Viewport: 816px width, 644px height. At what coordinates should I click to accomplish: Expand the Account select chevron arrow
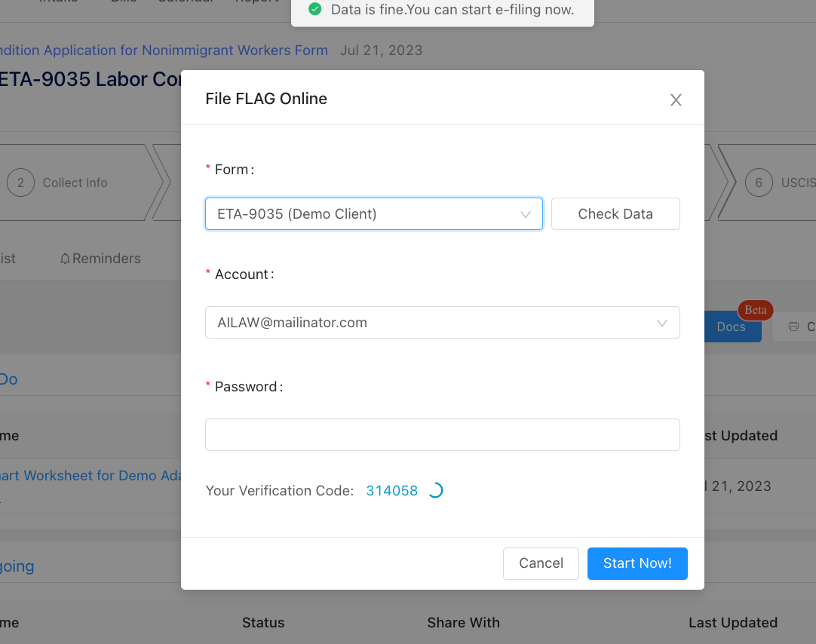(x=662, y=323)
